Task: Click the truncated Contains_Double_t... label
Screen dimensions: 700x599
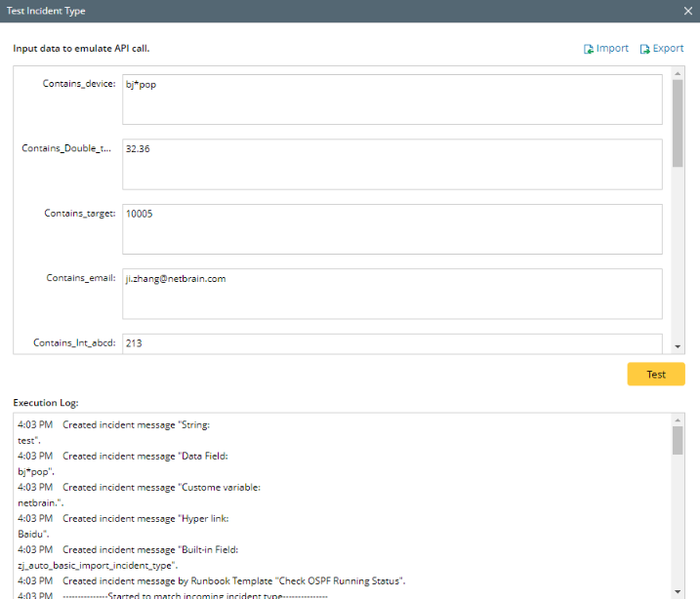Action: (66, 148)
